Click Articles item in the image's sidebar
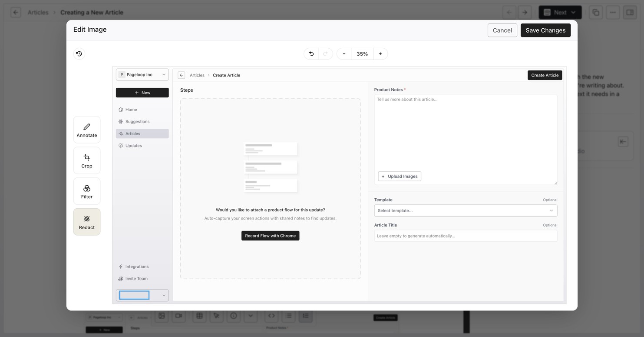644x337 pixels. [x=142, y=133]
